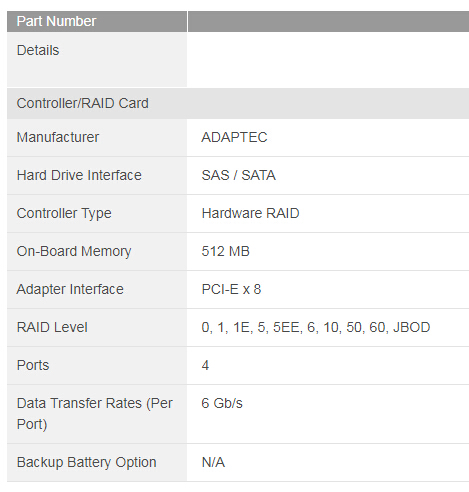The image size is (469, 492).
Task: Click the ADAPTEC manufacturer value
Action: click(x=234, y=137)
